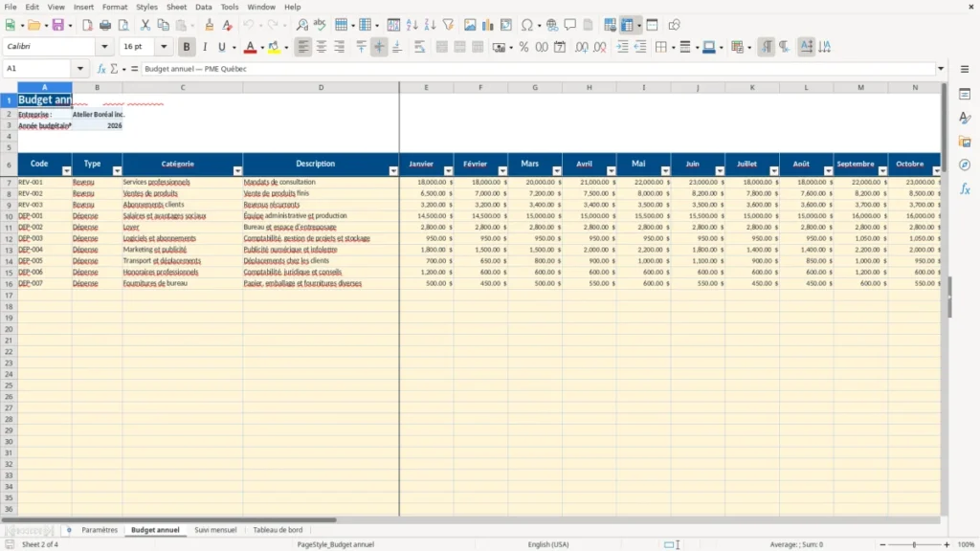Open the sidebar Navigator panel

point(965,165)
